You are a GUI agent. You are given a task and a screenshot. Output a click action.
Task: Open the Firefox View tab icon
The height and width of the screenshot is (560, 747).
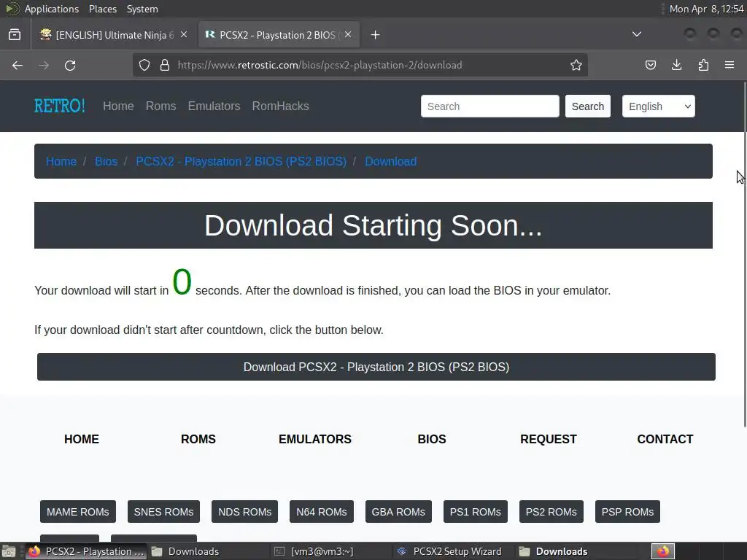(15, 35)
